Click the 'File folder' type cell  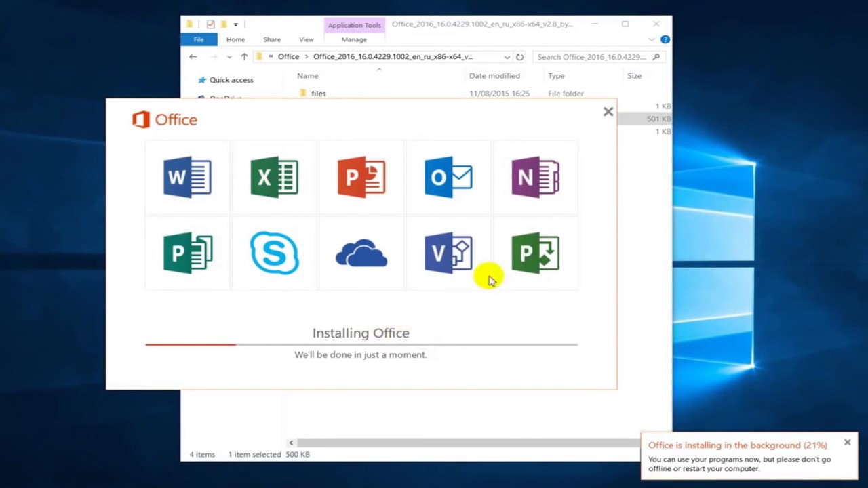click(x=566, y=94)
